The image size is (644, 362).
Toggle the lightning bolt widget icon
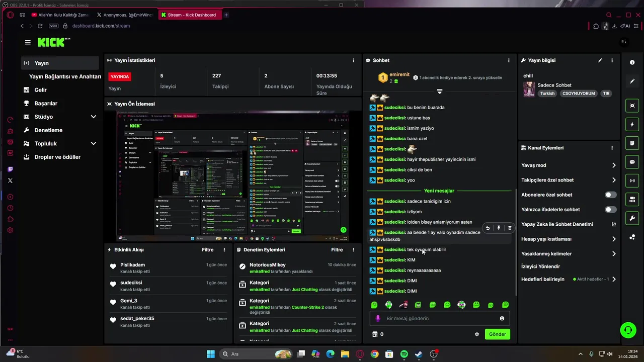pos(632,124)
